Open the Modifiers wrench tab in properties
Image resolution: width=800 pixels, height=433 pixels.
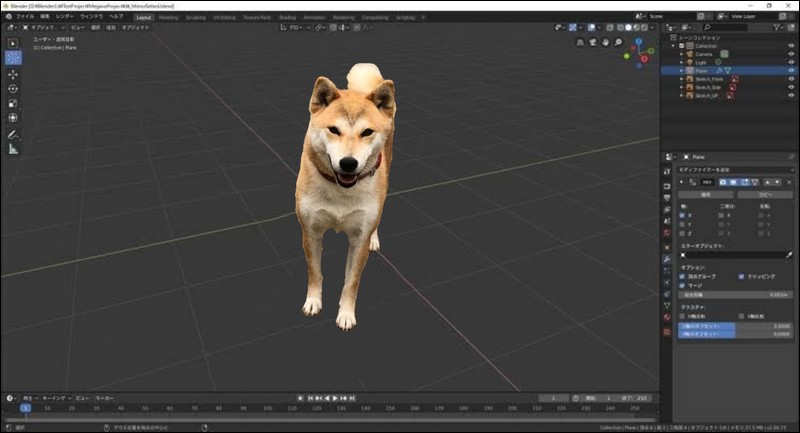pos(667,259)
